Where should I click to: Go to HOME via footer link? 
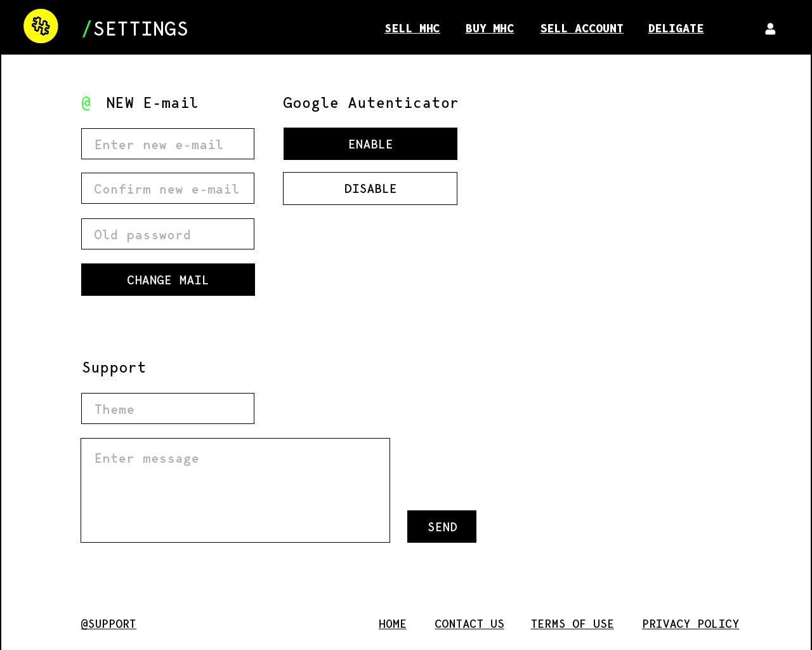pyautogui.click(x=393, y=624)
